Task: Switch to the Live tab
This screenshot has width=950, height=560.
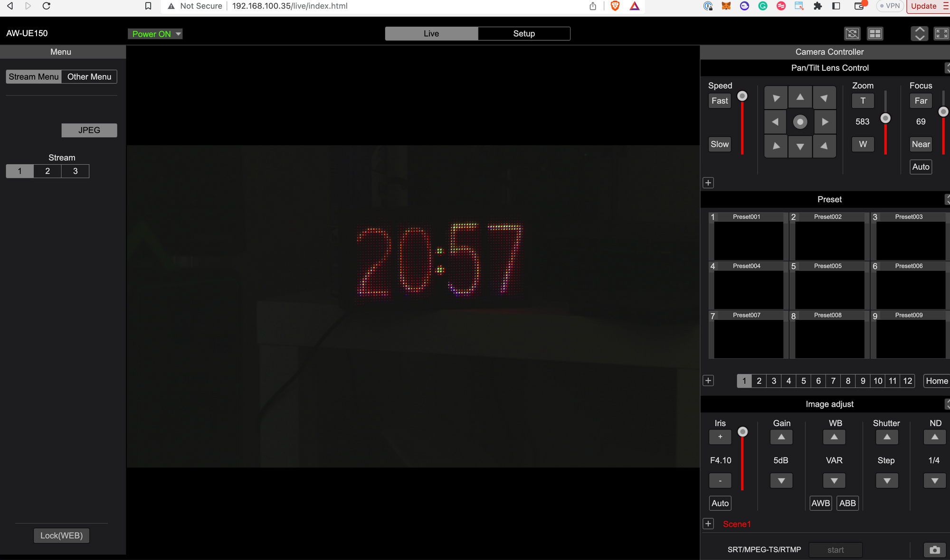Action: click(x=429, y=33)
